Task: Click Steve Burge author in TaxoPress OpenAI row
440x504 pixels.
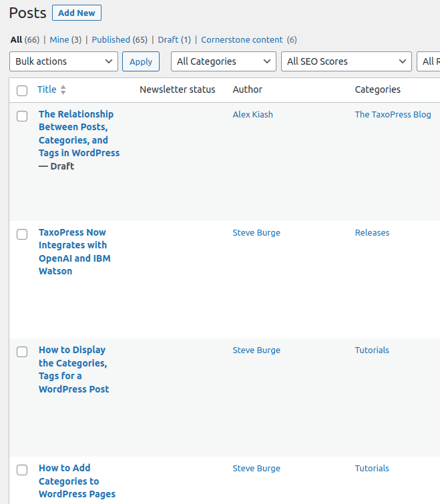Action: click(256, 232)
